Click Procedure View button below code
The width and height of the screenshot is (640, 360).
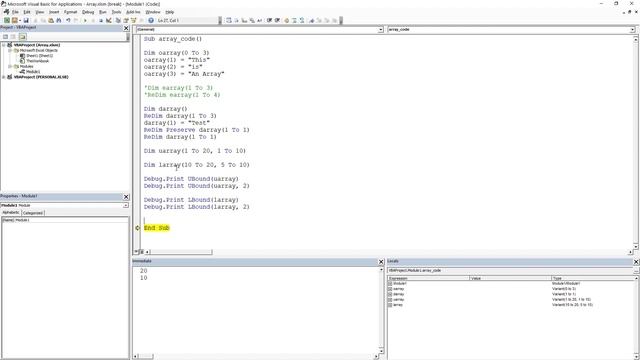pos(136,252)
